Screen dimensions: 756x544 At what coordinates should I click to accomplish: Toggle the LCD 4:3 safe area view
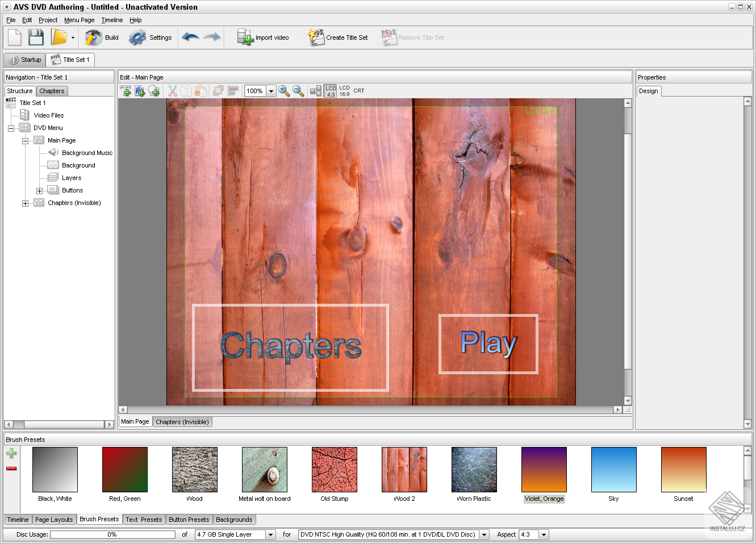point(331,91)
